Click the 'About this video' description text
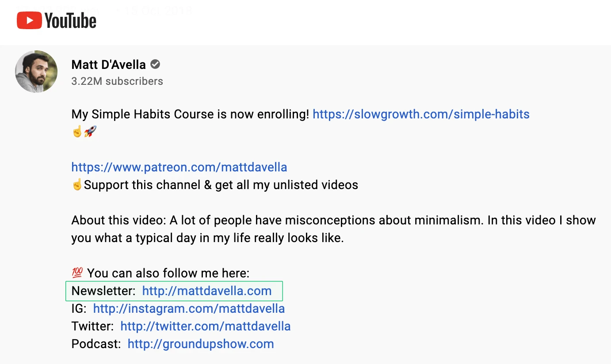This screenshot has width=611, height=364. point(333,220)
